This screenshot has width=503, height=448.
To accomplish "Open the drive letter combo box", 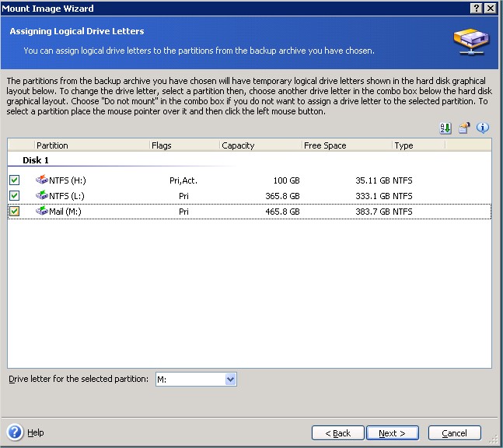I will click(x=230, y=380).
